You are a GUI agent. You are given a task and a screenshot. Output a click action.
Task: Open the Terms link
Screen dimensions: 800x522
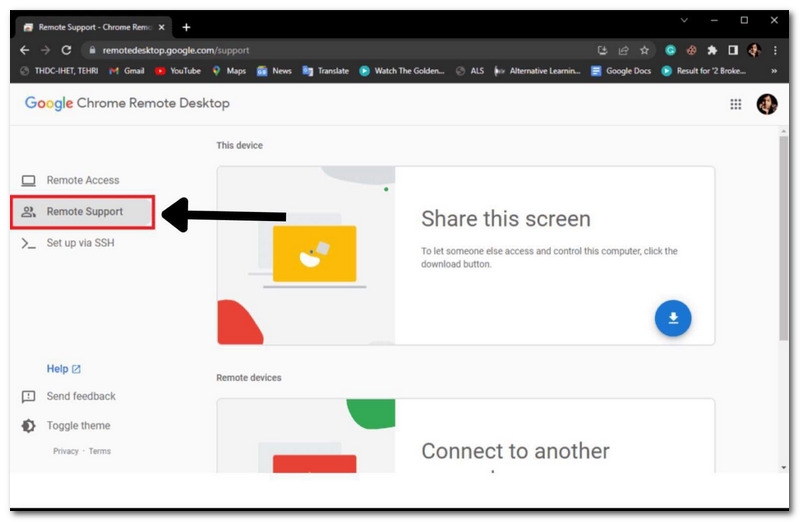99,451
